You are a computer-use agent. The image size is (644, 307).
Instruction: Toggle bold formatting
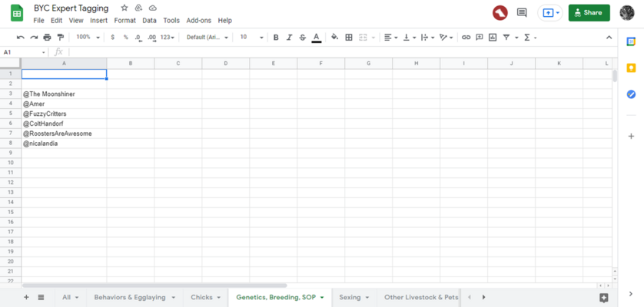point(276,38)
